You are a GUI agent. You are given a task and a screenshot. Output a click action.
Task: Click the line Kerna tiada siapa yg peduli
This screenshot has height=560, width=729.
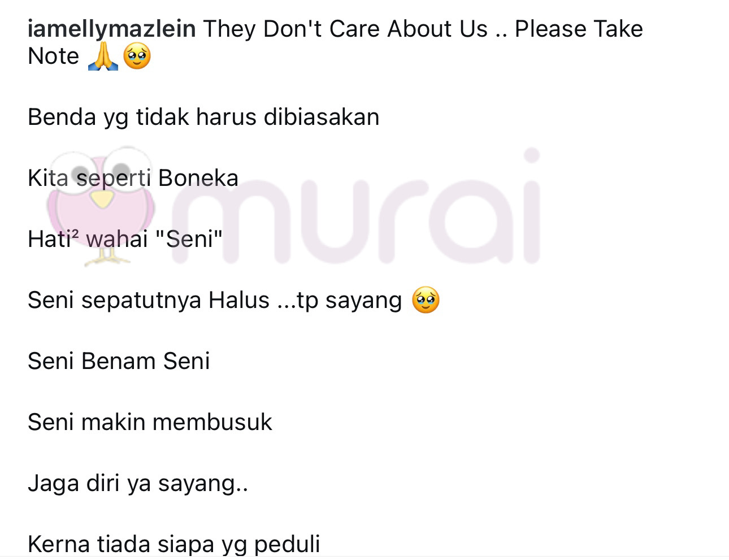[173, 545]
